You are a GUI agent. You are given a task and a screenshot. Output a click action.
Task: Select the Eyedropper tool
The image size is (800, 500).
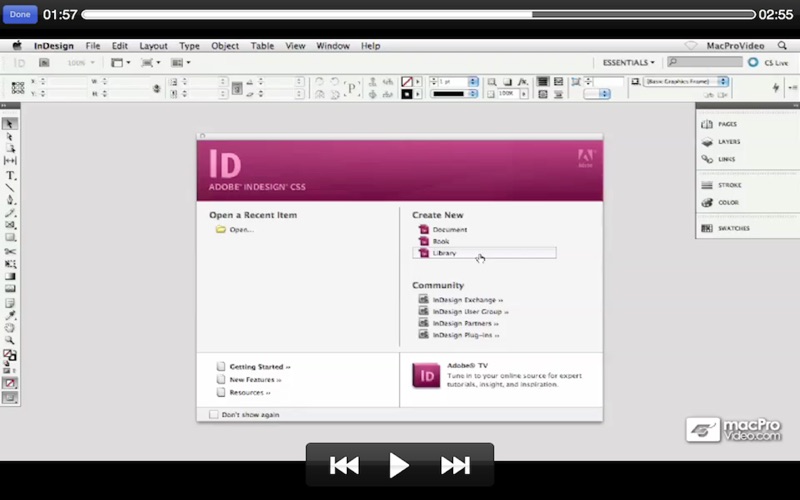tap(10, 315)
